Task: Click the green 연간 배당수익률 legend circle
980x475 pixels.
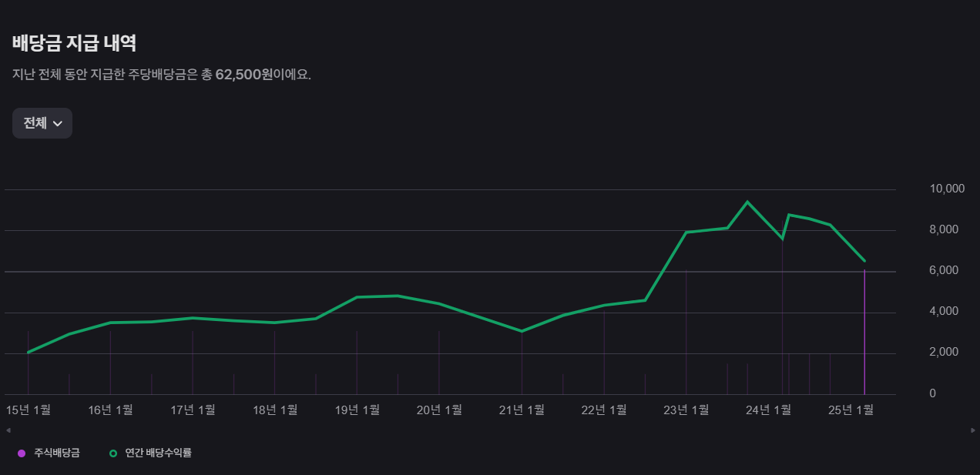Action: pyautogui.click(x=113, y=453)
